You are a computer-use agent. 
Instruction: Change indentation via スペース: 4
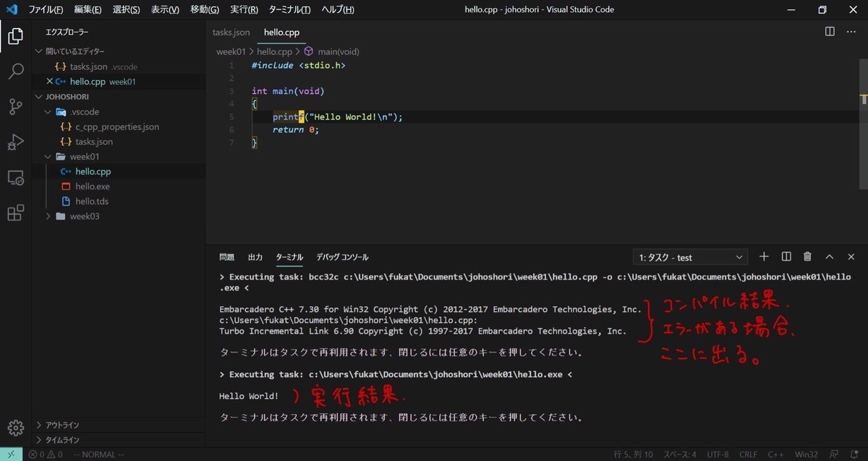point(678,454)
